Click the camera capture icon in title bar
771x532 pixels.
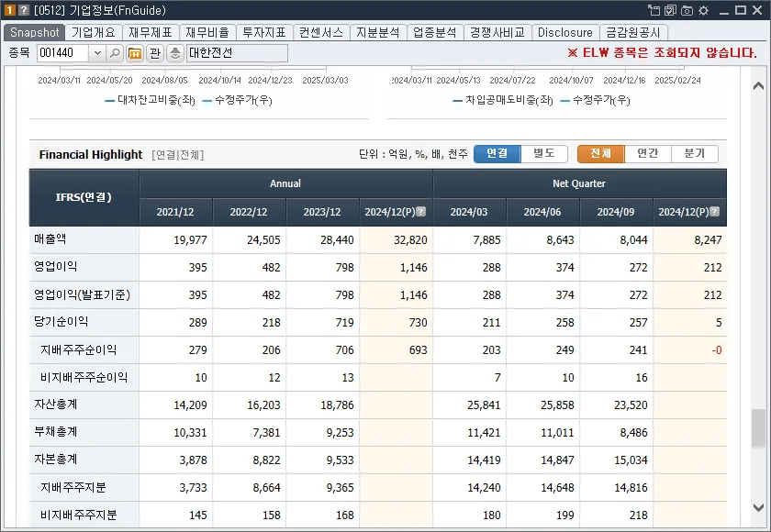point(687,10)
